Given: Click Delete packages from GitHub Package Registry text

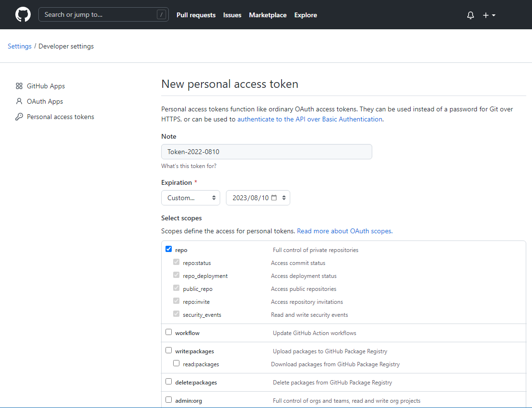Looking at the screenshot, I should 332,383.
